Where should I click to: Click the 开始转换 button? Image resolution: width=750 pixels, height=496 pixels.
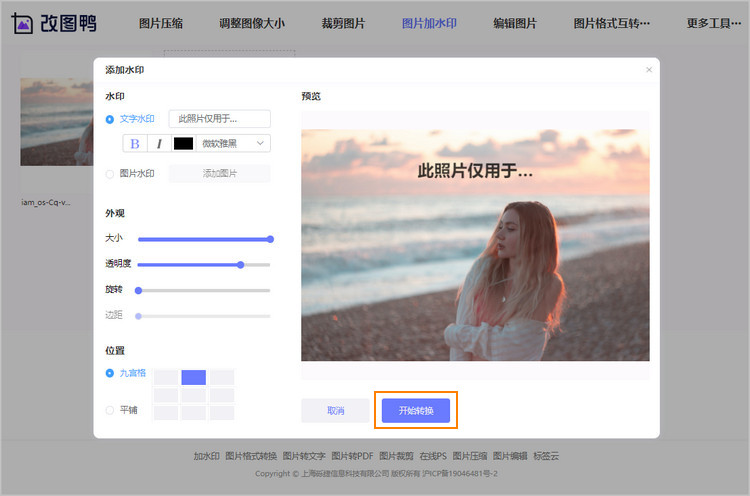point(416,410)
